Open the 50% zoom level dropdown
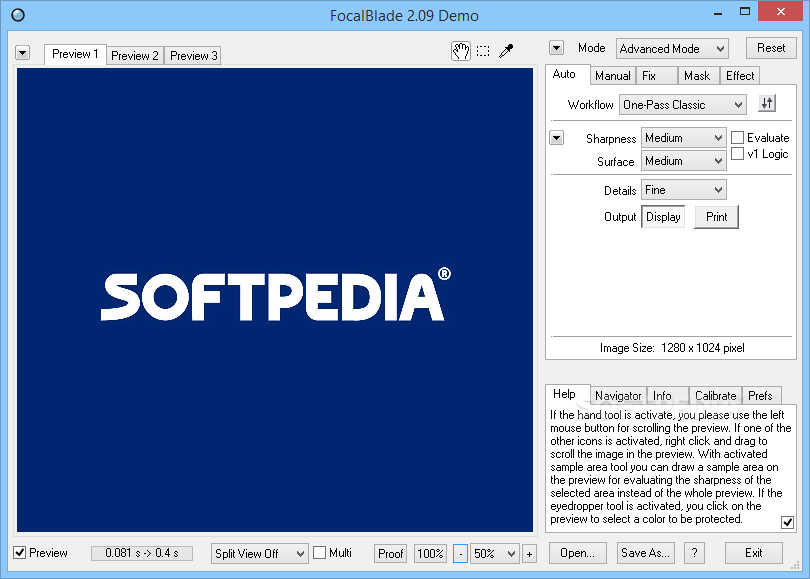810x579 pixels. click(494, 554)
